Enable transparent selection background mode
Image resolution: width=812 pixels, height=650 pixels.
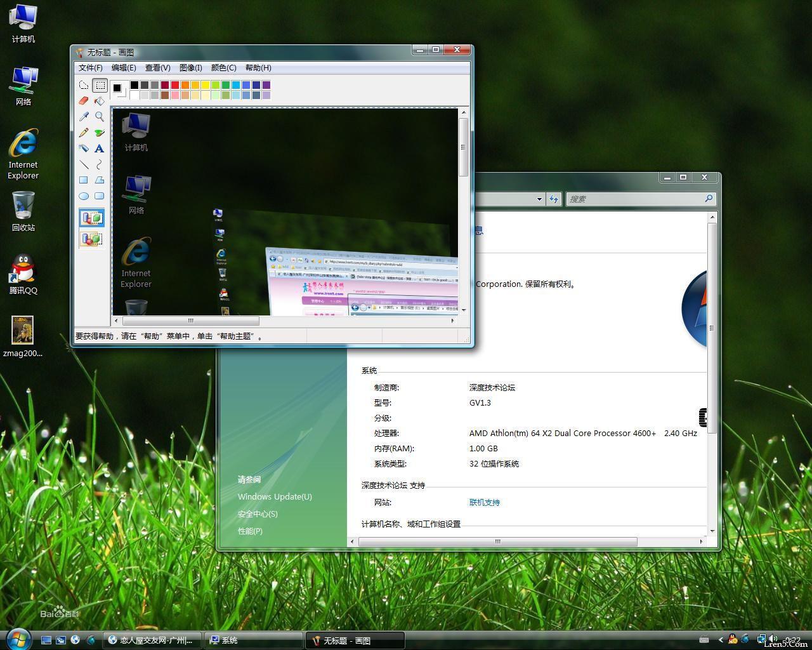click(92, 239)
